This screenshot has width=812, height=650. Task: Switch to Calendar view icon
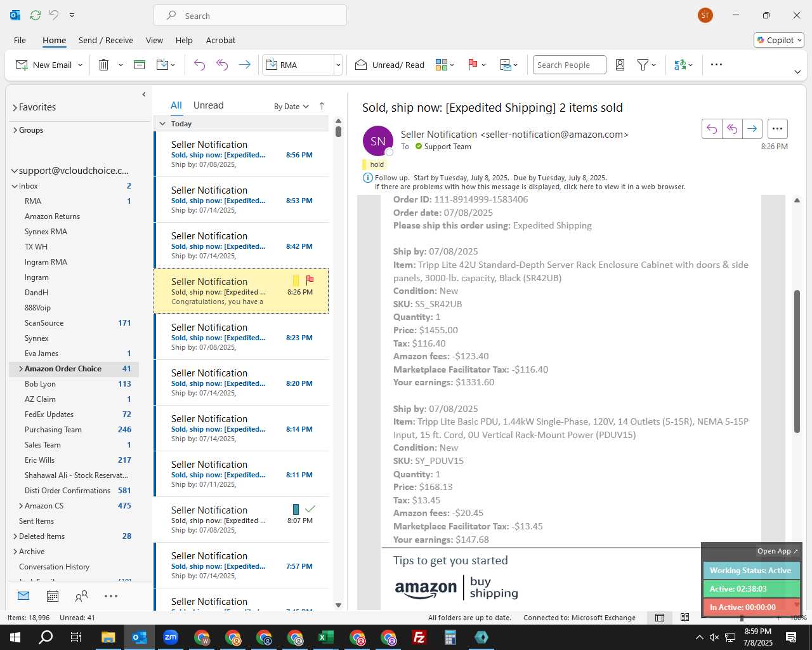point(53,596)
